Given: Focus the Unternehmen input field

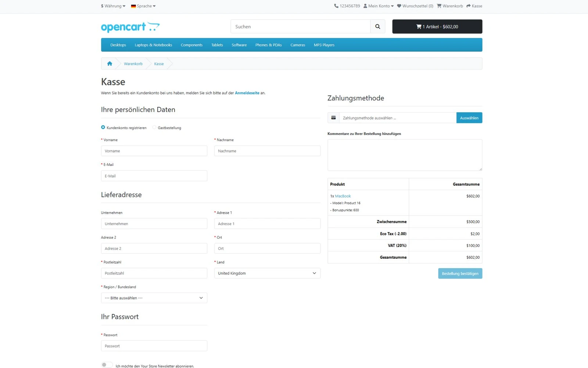Looking at the screenshot, I should click(x=154, y=223).
